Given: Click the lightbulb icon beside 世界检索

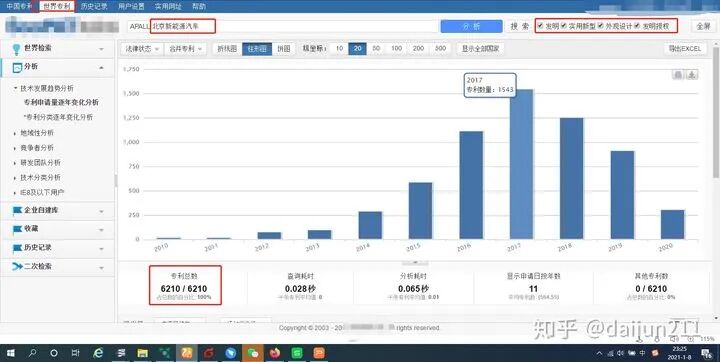Looking at the screenshot, I should coord(17,49).
